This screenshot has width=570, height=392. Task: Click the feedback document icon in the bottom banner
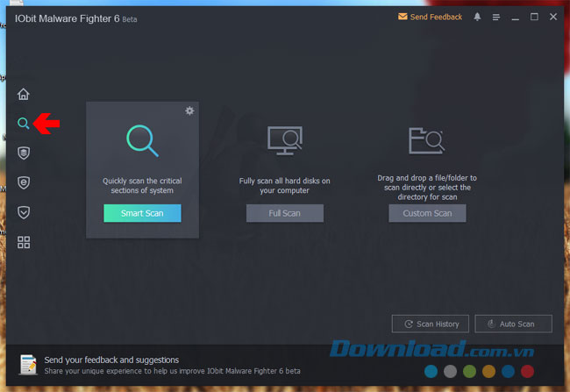click(x=28, y=364)
